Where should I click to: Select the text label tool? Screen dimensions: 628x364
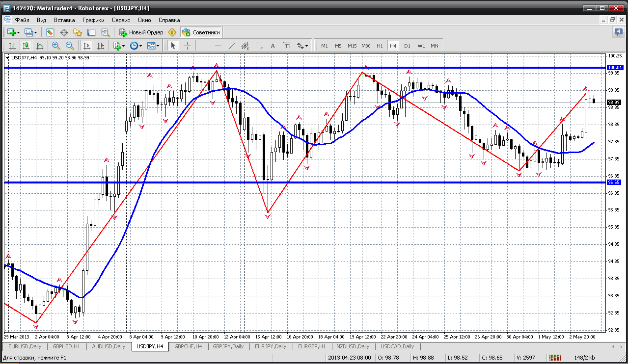[x=287, y=46]
